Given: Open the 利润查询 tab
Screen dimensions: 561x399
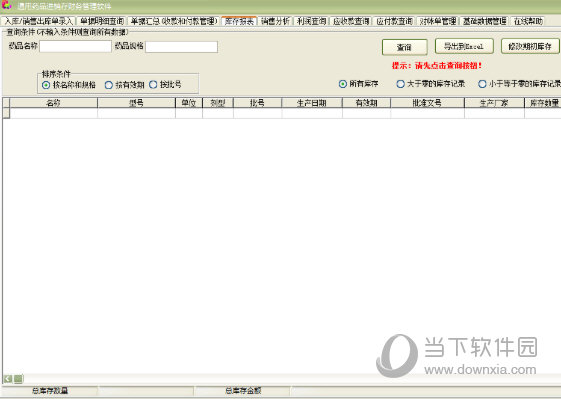Looking at the screenshot, I should click(311, 21).
